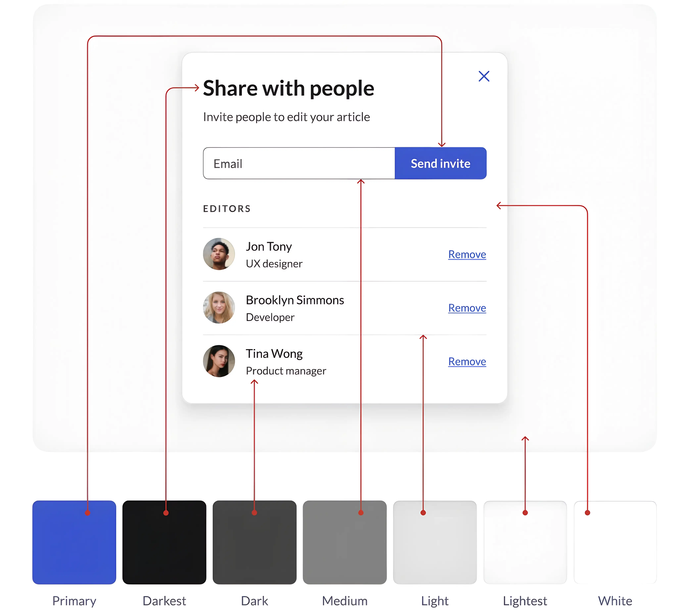Click the Email input field
The width and height of the screenshot is (678, 616).
point(299,163)
